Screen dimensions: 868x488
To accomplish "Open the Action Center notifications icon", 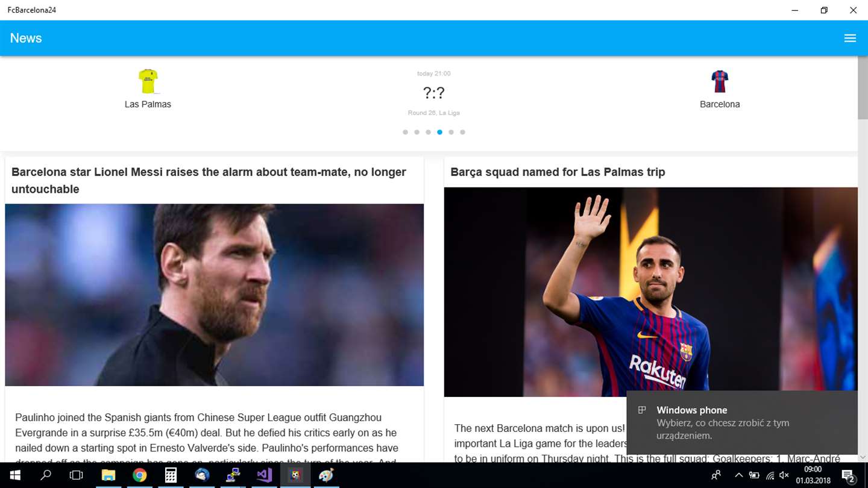I will (x=848, y=475).
